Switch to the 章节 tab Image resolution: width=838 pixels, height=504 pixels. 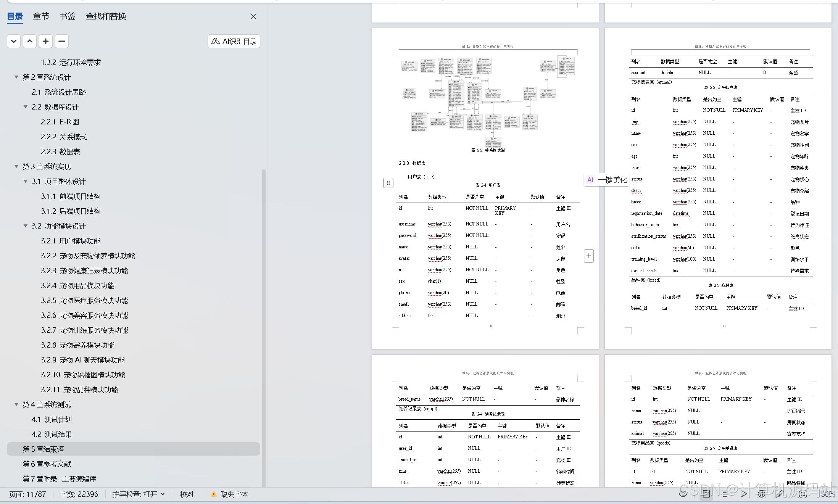[x=41, y=16]
